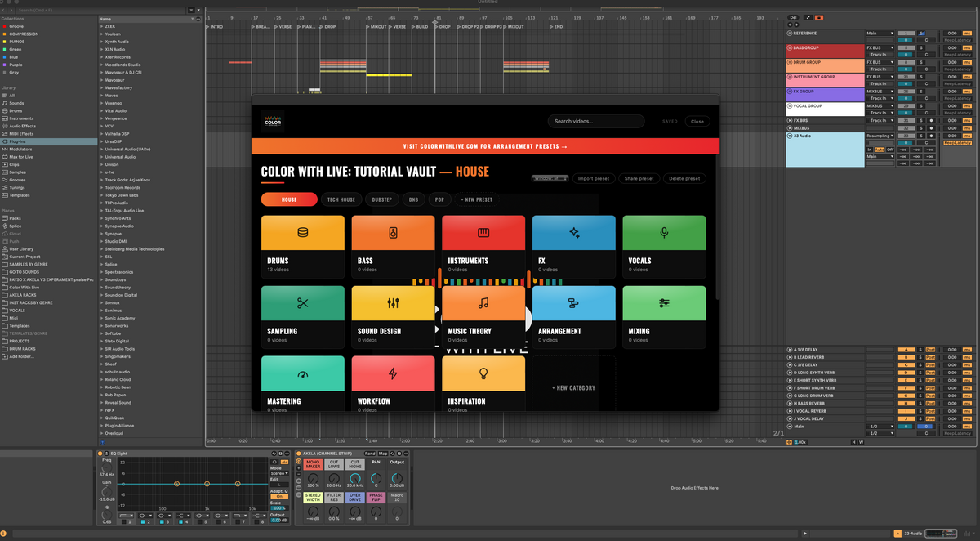Open the Sound Design sliders icon card
The height and width of the screenshot is (541, 980).
coord(393,303)
